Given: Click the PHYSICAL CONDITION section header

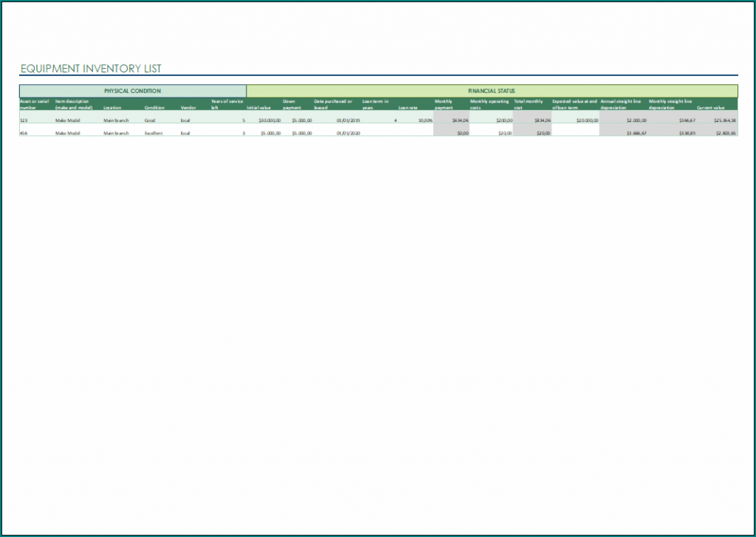Looking at the screenshot, I should pos(133,91).
